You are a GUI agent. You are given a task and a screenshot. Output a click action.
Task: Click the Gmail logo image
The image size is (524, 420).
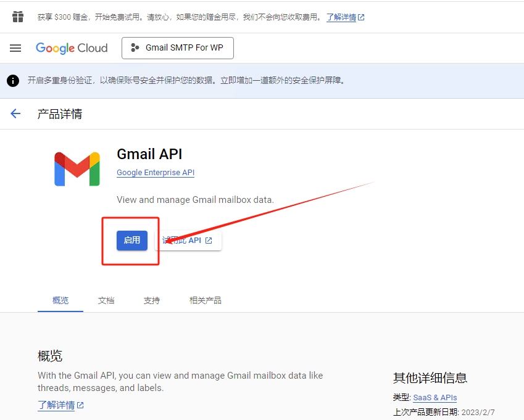77,169
